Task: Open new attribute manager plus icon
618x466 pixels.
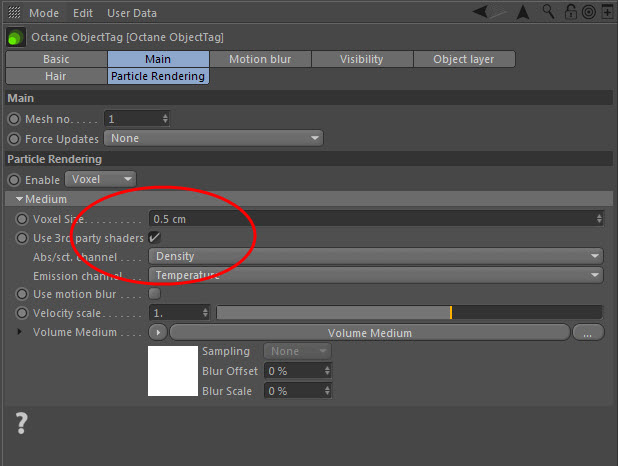Action: [x=607, y=12]
